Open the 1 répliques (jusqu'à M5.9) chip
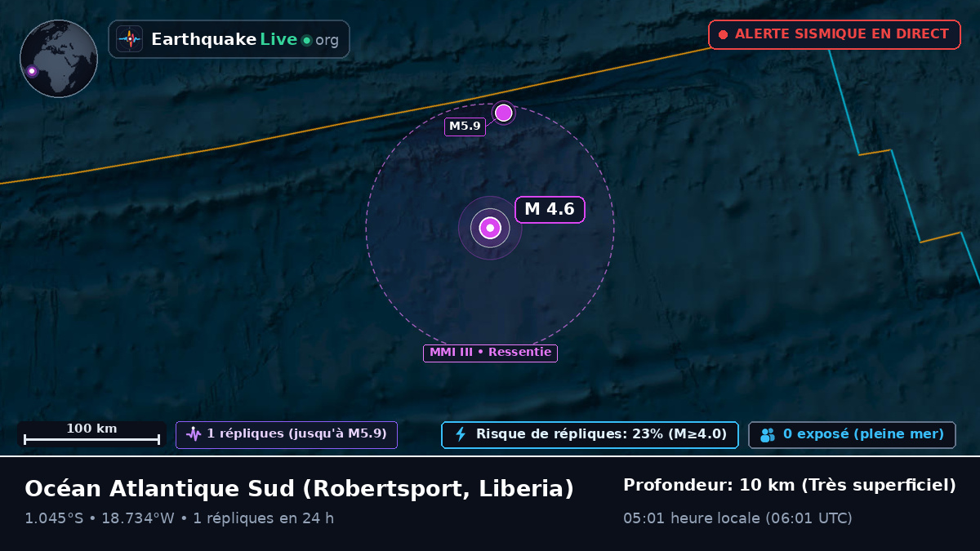The width and height of the screenshot is (980, 551). [287, 434]
